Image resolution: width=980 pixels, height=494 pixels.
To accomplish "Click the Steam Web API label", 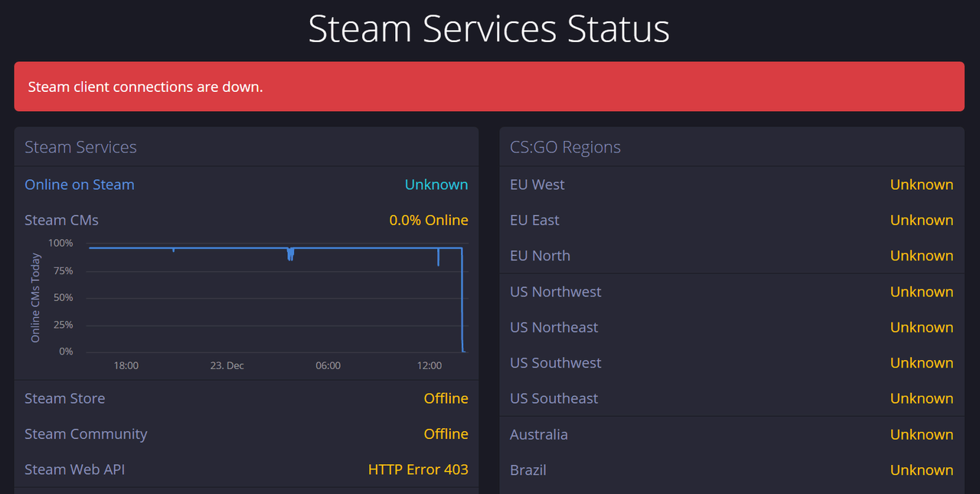I will pos(74,469).
